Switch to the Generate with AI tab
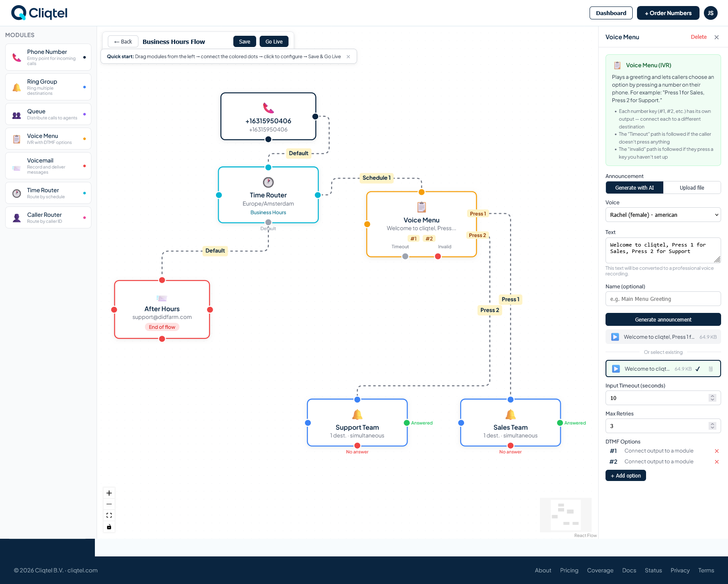This screenshot has width=728, height=584. tap(634, 187)
